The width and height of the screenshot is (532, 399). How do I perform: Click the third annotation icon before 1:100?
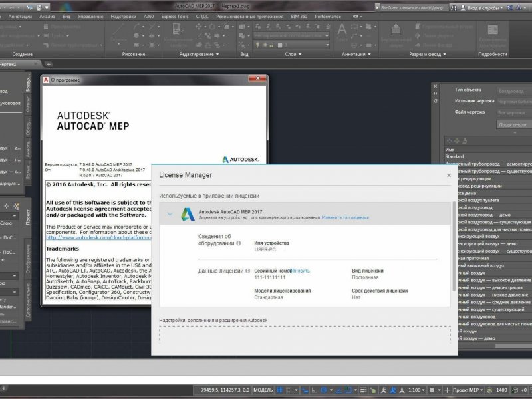pyautogui.click(x=402, y=390)
